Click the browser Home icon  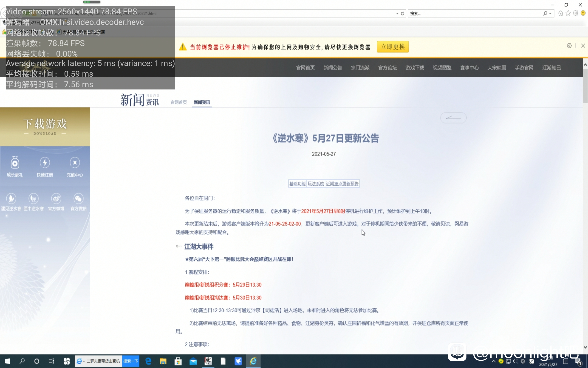point(560,13)
